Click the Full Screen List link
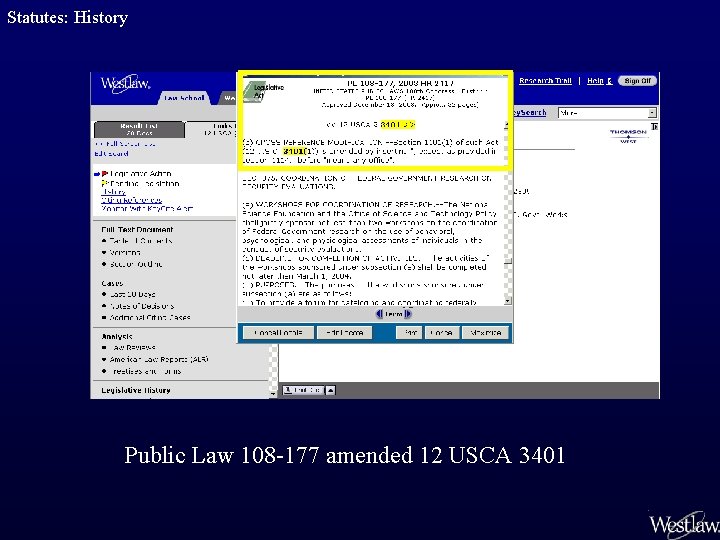Screen dimensions: 720x540 (125, 144)
